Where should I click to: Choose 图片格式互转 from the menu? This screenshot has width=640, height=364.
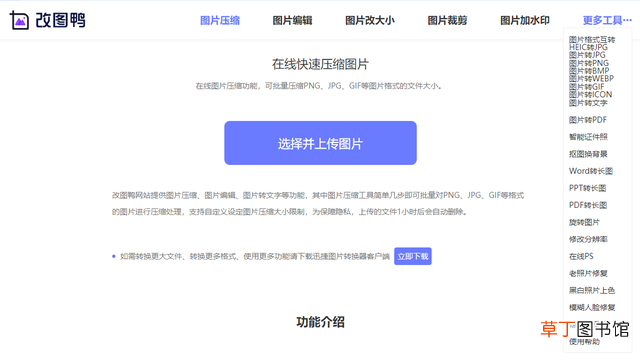coord(592,40)
